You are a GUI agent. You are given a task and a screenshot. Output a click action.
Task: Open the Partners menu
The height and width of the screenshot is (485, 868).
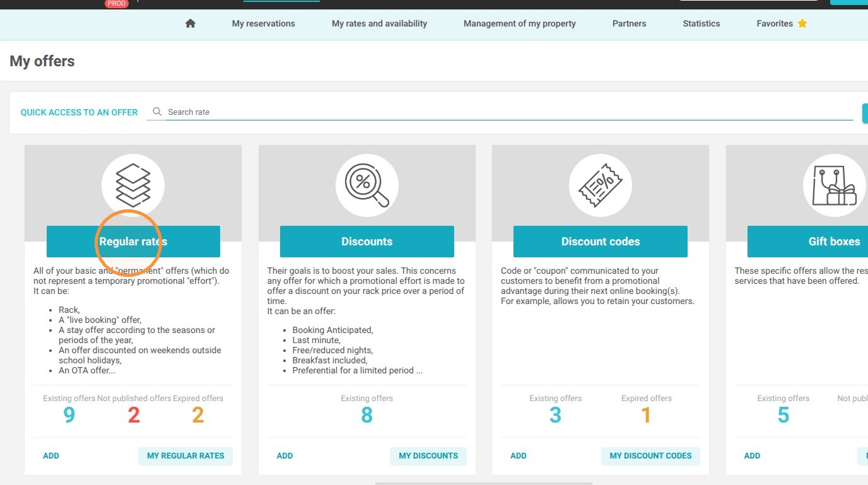[x=630, y=23]
